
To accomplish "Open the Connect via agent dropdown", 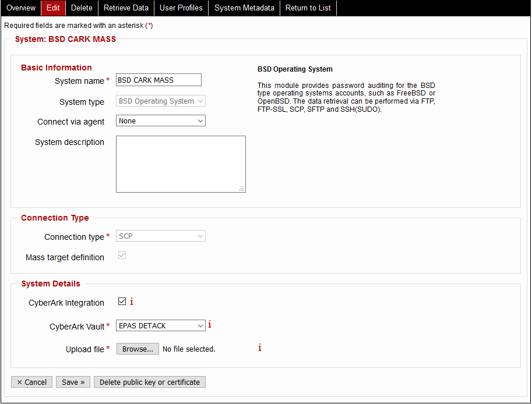I will [160, 121].
